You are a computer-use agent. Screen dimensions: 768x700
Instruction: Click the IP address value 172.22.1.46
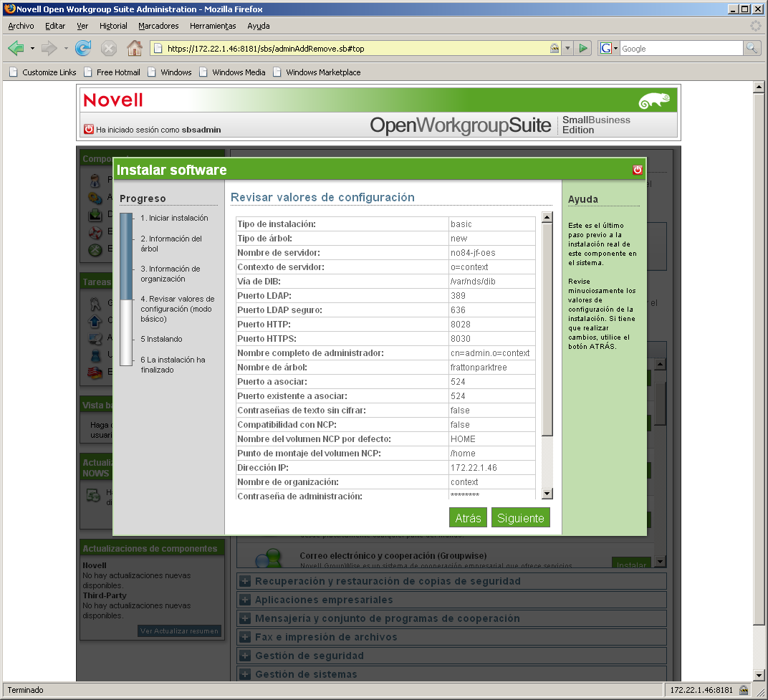click(x=474, y=468)
